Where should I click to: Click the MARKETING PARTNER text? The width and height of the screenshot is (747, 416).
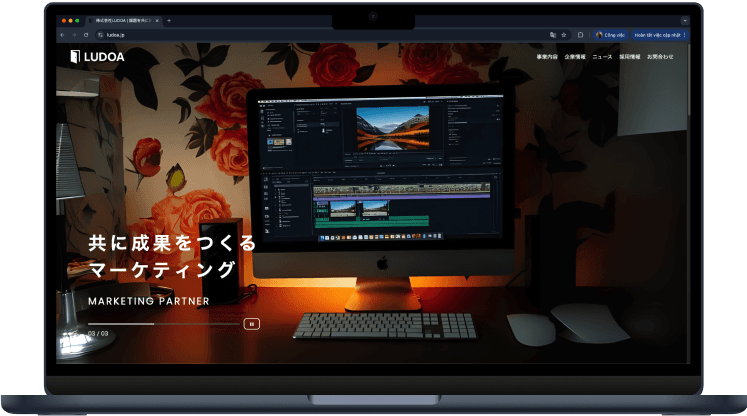pyautogui.click(x=149, y=301)
